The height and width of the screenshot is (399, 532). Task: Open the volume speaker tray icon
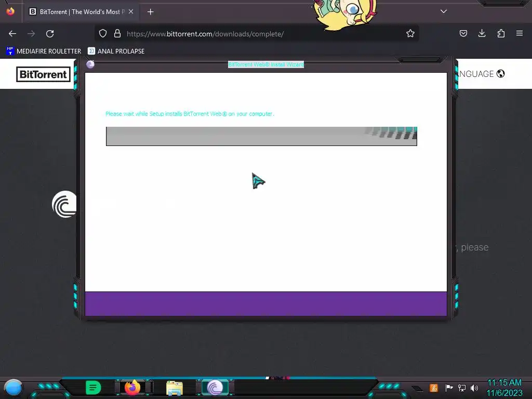pos(474,388)
